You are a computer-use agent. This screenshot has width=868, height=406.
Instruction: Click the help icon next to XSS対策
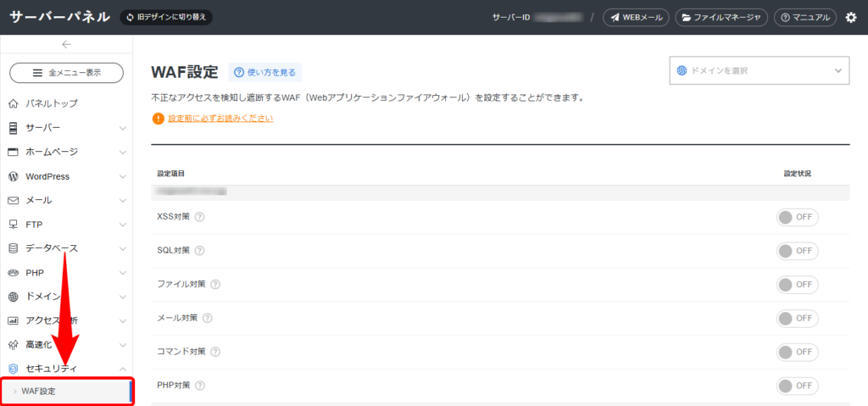[200, 217]
